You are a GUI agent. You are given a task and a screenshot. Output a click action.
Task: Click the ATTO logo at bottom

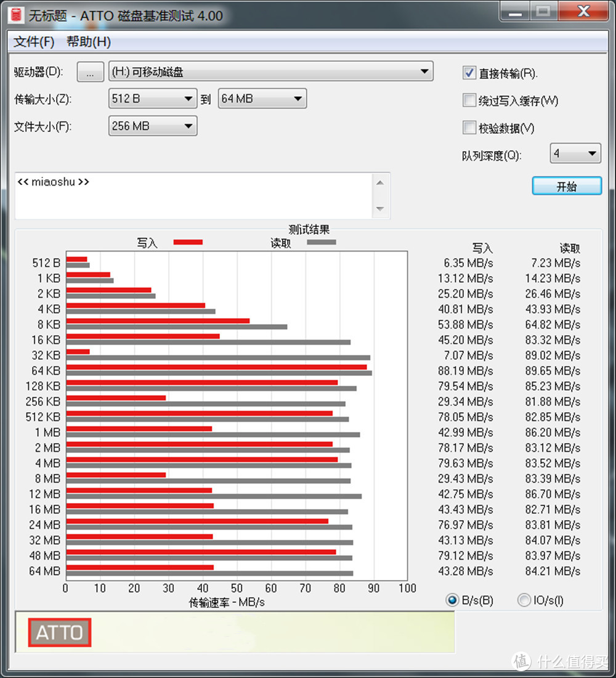click(60, 632)
